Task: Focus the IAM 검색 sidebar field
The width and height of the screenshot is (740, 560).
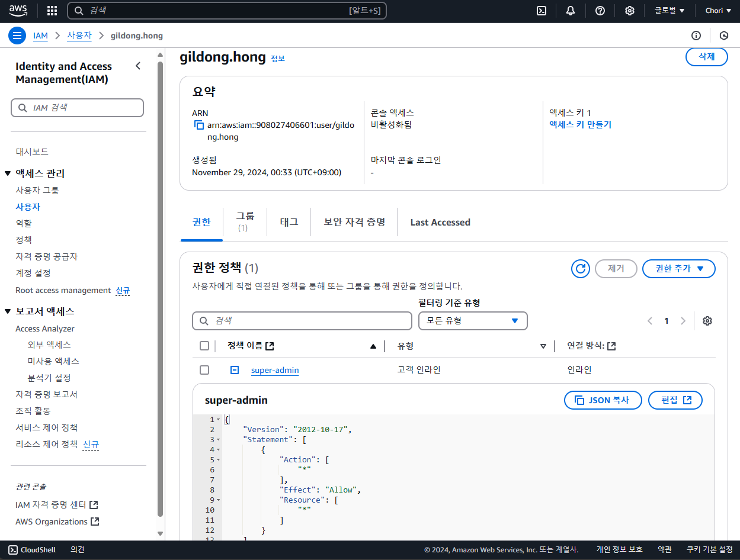Action: click(x=77, y=108)
